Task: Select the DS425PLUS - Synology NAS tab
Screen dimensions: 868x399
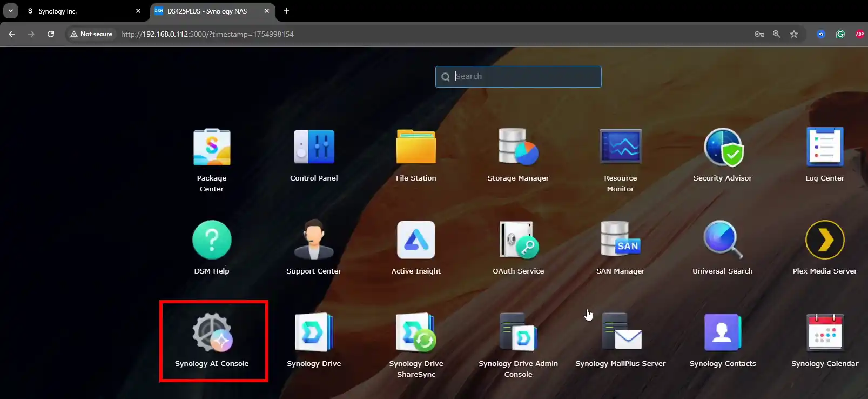Action: 212,11
